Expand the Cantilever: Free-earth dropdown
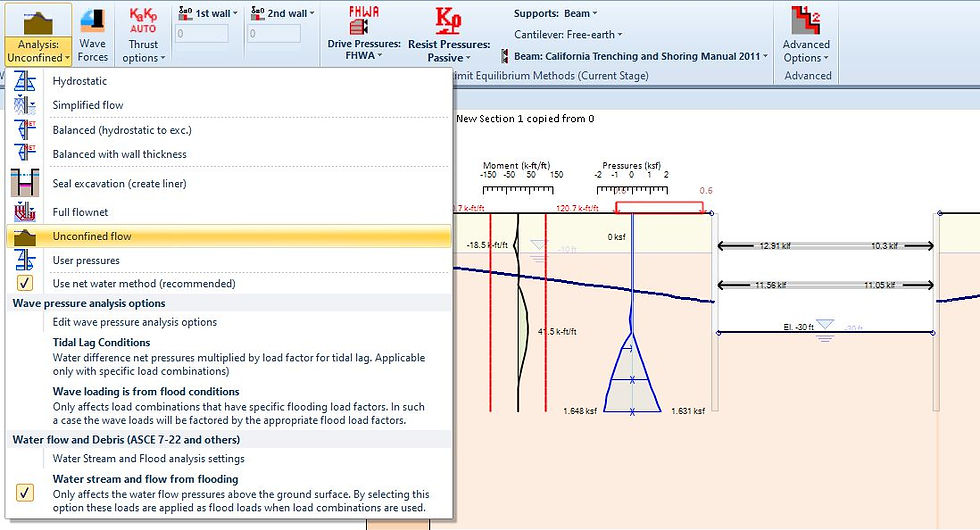This screenshot has height=530, width=980. click(568, 35)
